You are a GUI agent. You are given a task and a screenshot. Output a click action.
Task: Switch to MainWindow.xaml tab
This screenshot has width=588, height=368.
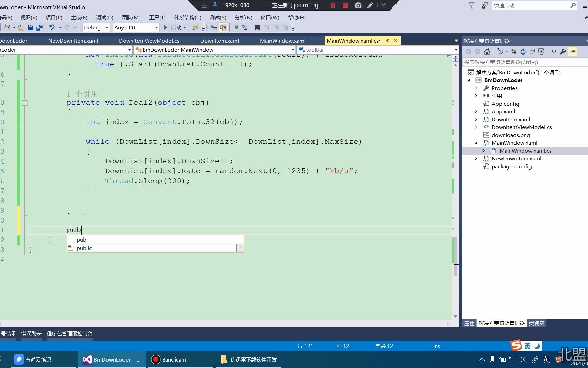tap(283, 41)
